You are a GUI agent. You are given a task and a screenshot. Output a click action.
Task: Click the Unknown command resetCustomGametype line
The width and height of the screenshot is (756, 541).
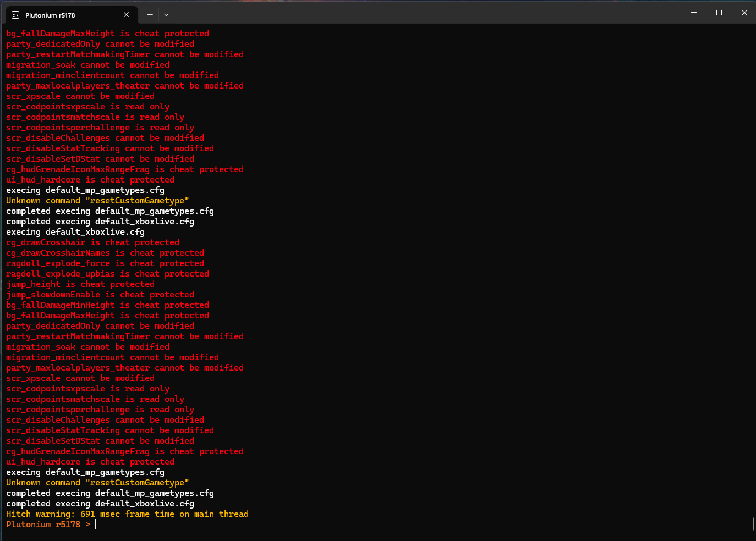tap(97, 482)
